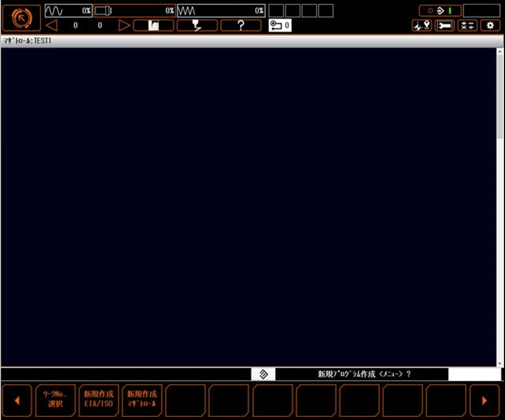
Task: Go to previous softkey menu page
Action: pos(17,400)
